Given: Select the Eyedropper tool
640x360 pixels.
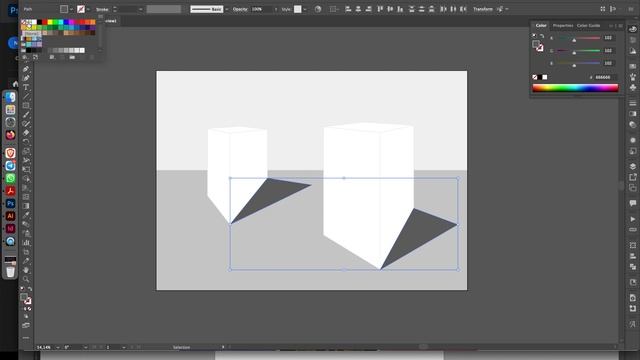Looking at the screenshot, I should click(26, 215).
